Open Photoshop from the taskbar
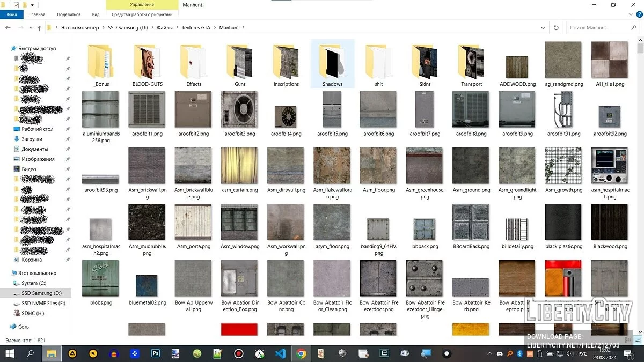The image size is (644, 362). [x=156, y=353]
